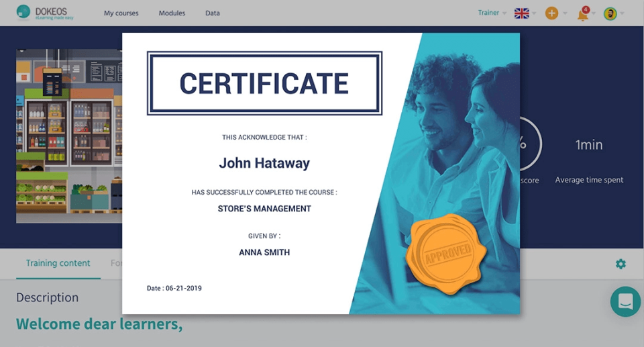644x347 pixels.
Task: Click the orange Approved seal
Action: tap(446, 254)
